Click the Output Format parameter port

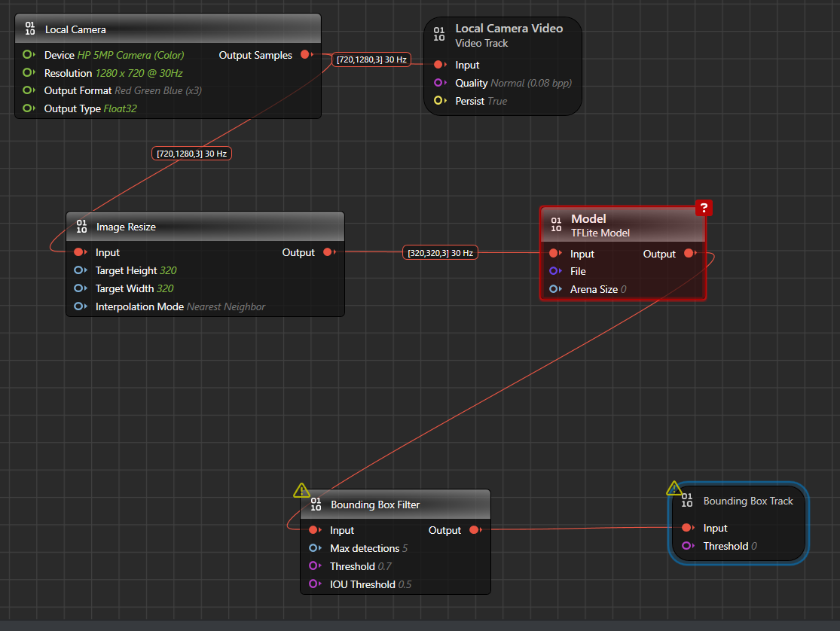click(x=29, y=90)
